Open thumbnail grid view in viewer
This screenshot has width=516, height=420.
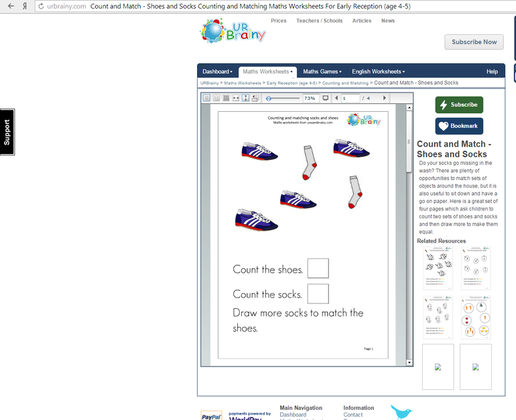click(227, 98)
